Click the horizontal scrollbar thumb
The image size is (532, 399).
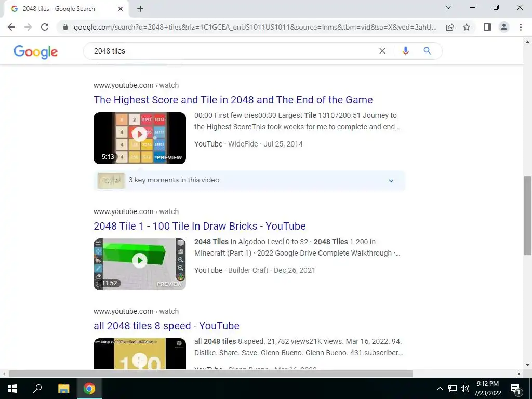coord(210,374)
